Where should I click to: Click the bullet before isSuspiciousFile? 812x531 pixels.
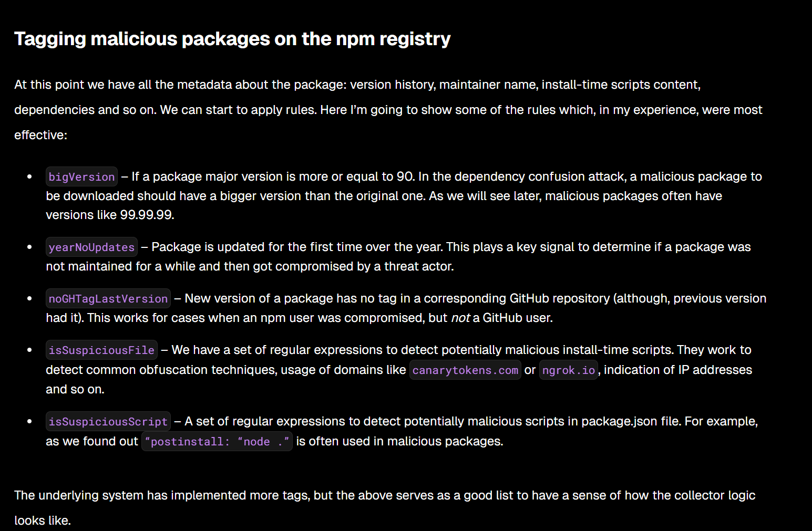pos(29,350)
